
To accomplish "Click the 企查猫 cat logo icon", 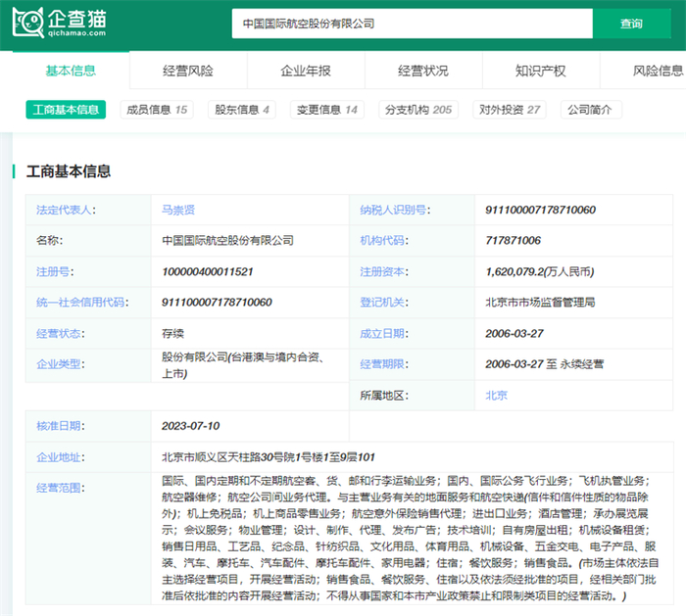I will click(27, 23).
